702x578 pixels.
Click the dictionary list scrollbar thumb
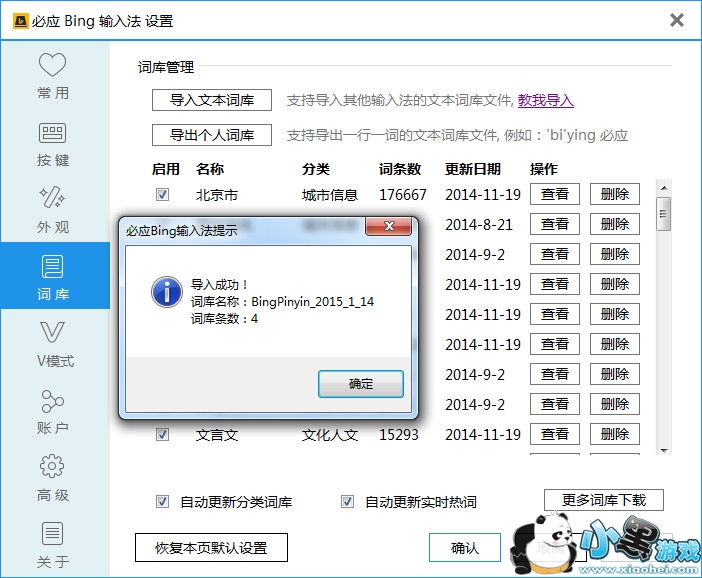[664, 214]
